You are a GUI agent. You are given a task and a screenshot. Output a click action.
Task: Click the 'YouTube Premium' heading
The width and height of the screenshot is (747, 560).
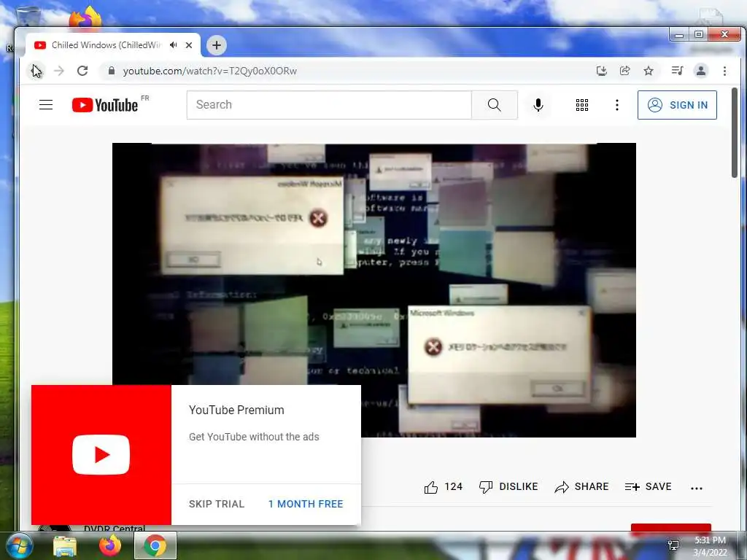coord(236,410)
